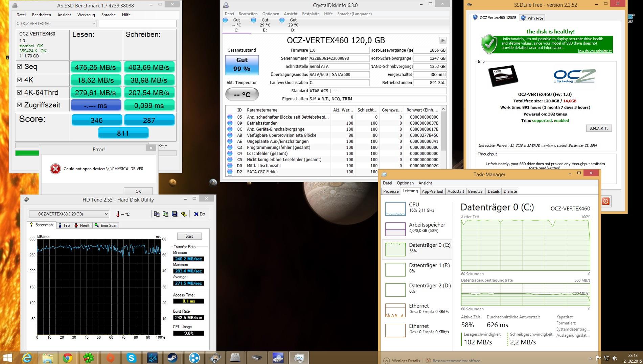Click OK in the Error dialog

(x=138, y=191)
